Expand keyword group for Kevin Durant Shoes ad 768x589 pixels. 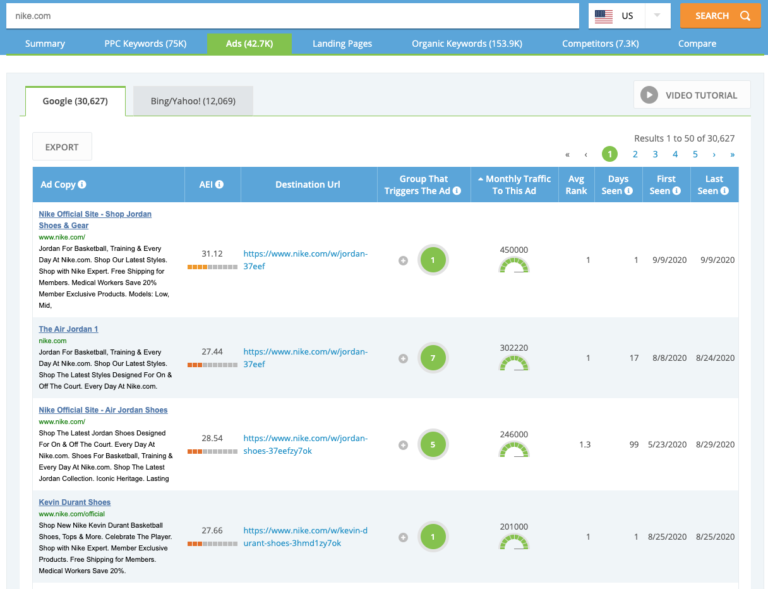click(403, 538)
